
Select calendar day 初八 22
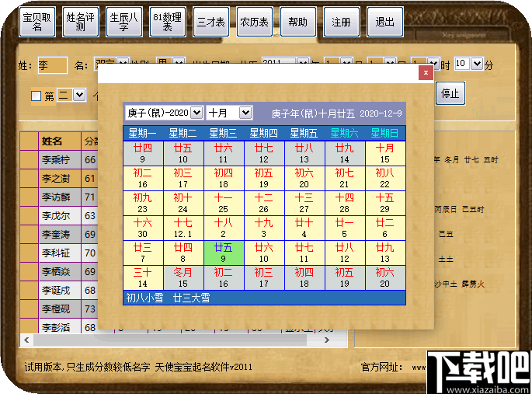tap(385, 178)
